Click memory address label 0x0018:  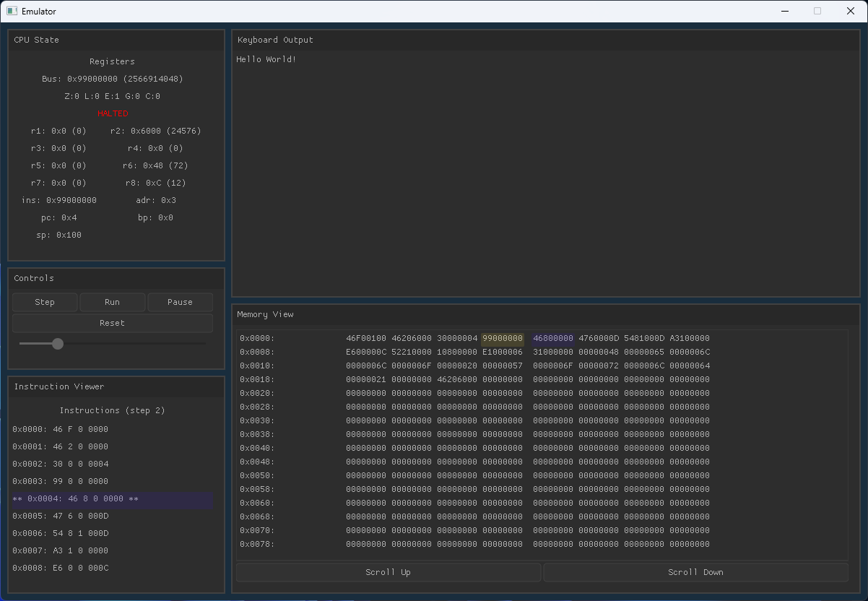pyautogui.click(x=257, y=379)
